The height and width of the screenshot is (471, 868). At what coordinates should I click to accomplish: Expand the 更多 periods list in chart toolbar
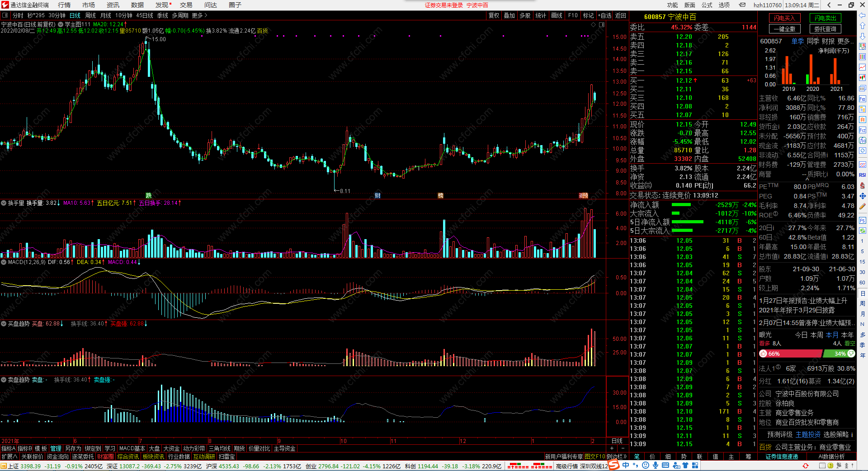(x=199, y=15)
